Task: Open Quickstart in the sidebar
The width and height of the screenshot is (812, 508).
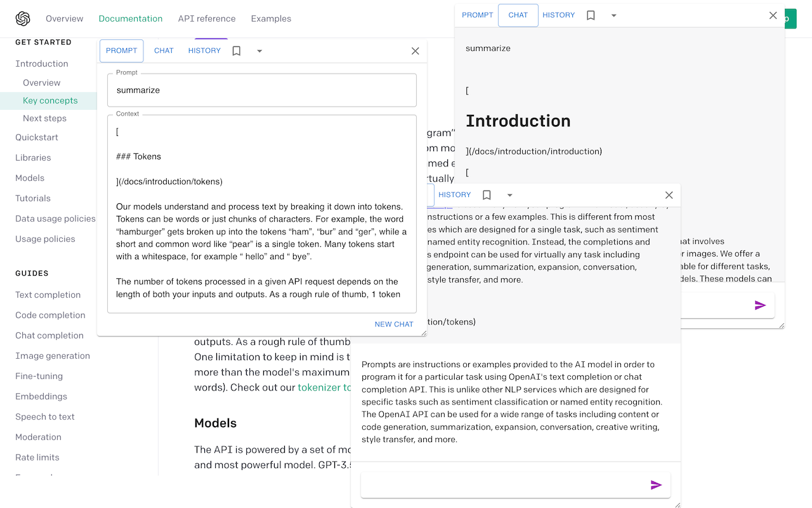Action: coord(37,137)
